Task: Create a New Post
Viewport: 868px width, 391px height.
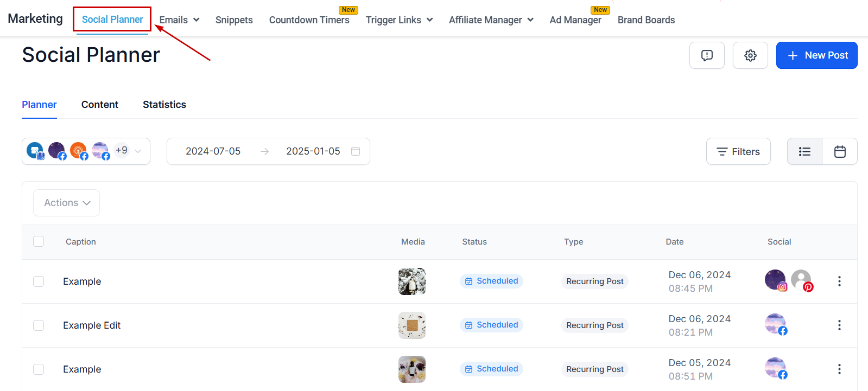Action: (816, 55)
